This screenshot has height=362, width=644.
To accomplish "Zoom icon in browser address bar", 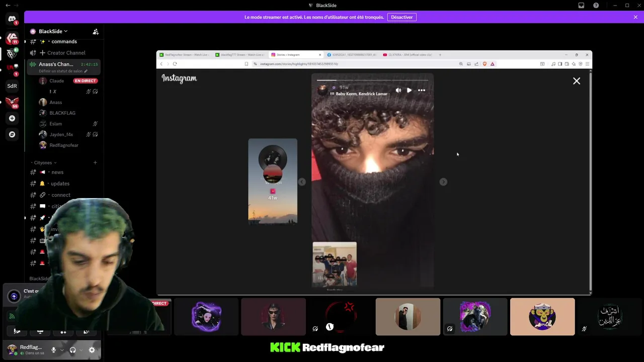I will (461, 64).
